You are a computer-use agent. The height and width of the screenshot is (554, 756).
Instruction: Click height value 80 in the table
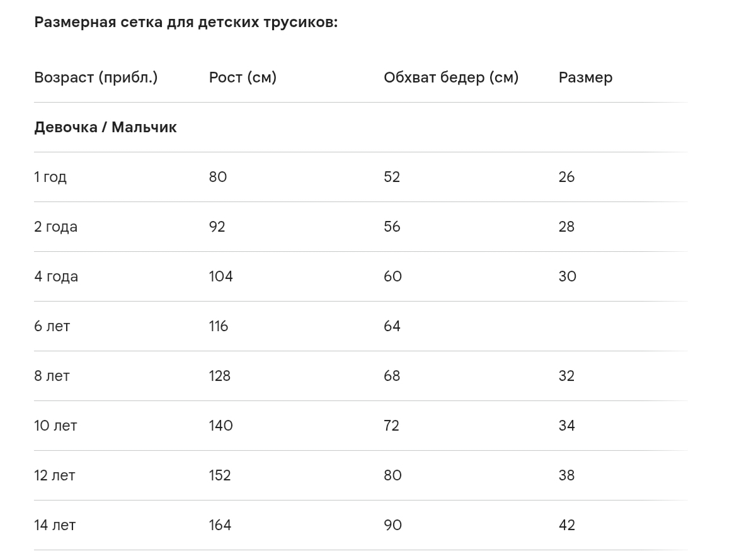pos(218,177)
